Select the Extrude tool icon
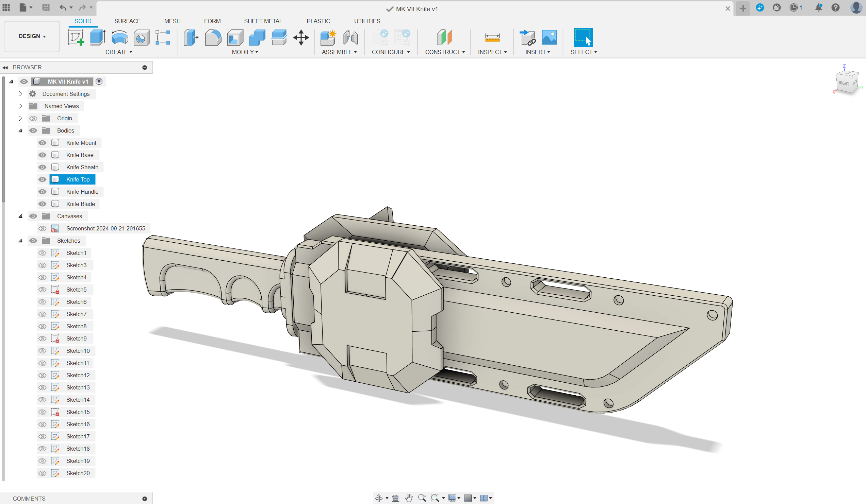The width and height of the screenshot is (866, 504). pyautogui.click(x=98, y=37)
